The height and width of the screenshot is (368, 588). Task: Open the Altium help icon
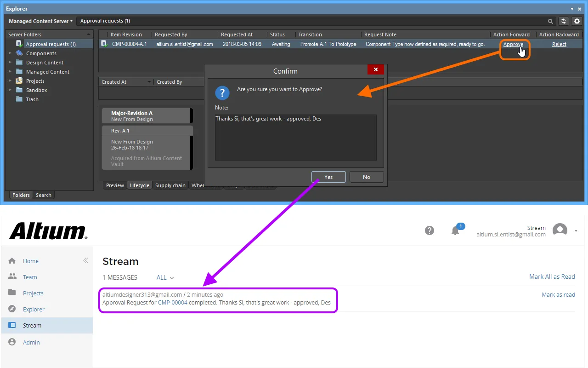pyautogui.click(x=430, y=230)
